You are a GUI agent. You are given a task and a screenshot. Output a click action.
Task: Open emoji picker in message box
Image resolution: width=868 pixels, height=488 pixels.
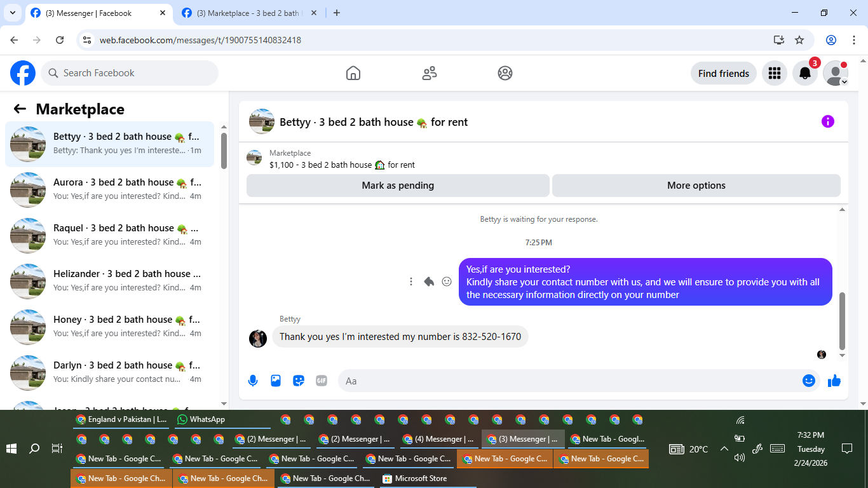click(x=809, y=381)
